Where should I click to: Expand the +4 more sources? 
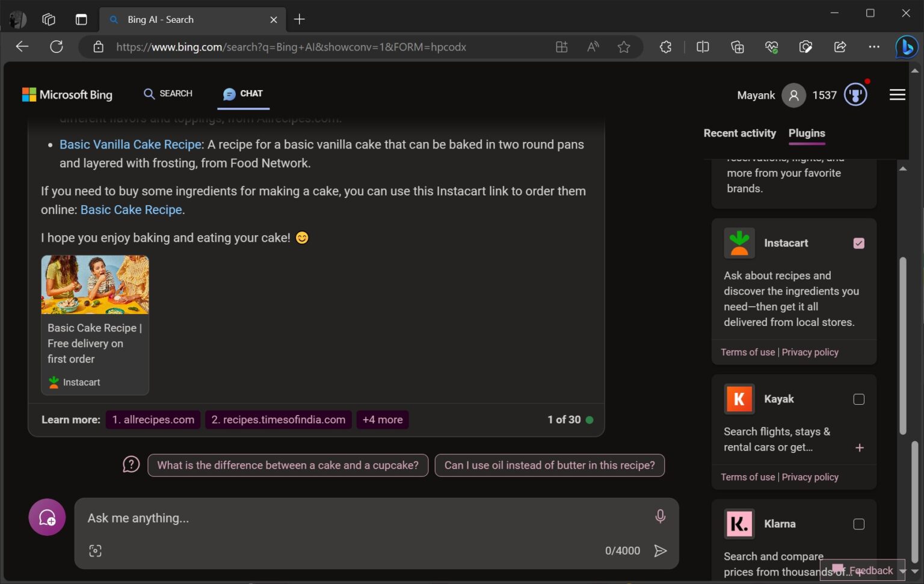pyautogui.click(x=382, y=419)
